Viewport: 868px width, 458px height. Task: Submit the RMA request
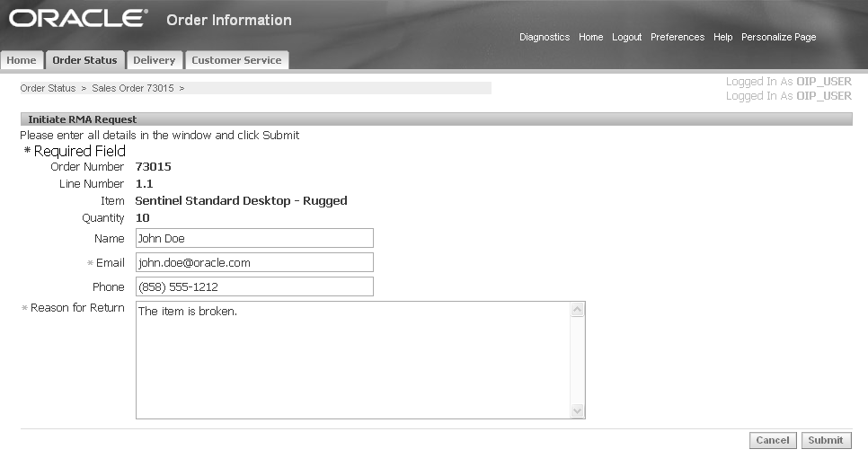(x=826, y=440)
